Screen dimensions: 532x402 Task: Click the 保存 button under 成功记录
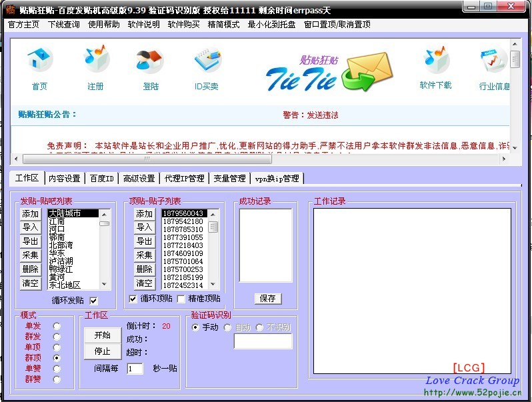[268, 299]
